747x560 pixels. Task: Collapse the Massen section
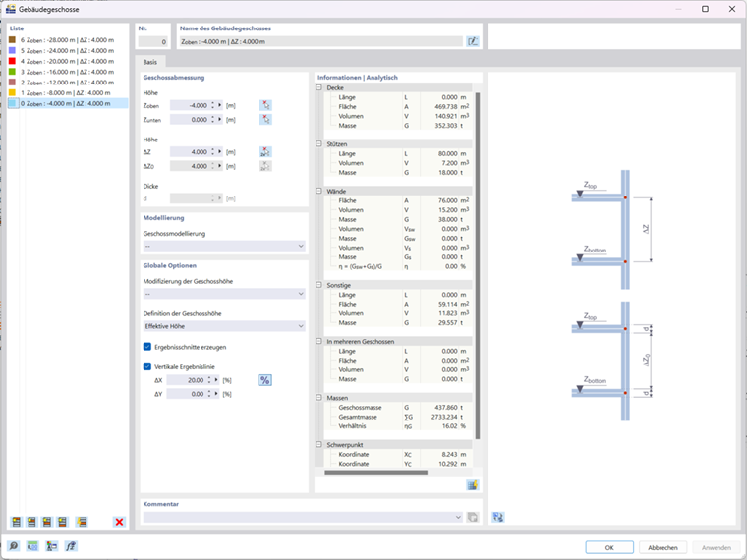click(318, 397)
